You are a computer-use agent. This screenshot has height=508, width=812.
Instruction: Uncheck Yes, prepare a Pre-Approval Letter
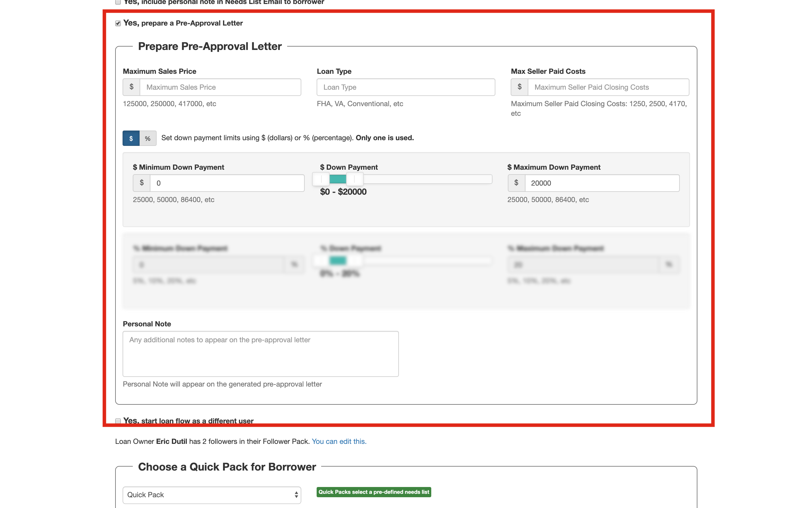click(118, 23)
